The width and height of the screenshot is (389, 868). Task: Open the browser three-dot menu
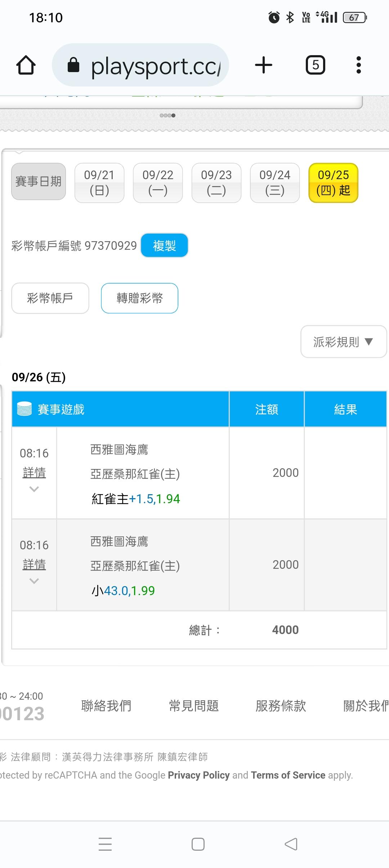pos(358,65)
